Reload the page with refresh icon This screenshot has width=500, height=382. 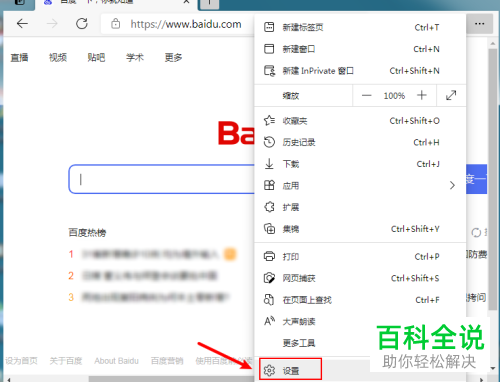pos(82,24)
